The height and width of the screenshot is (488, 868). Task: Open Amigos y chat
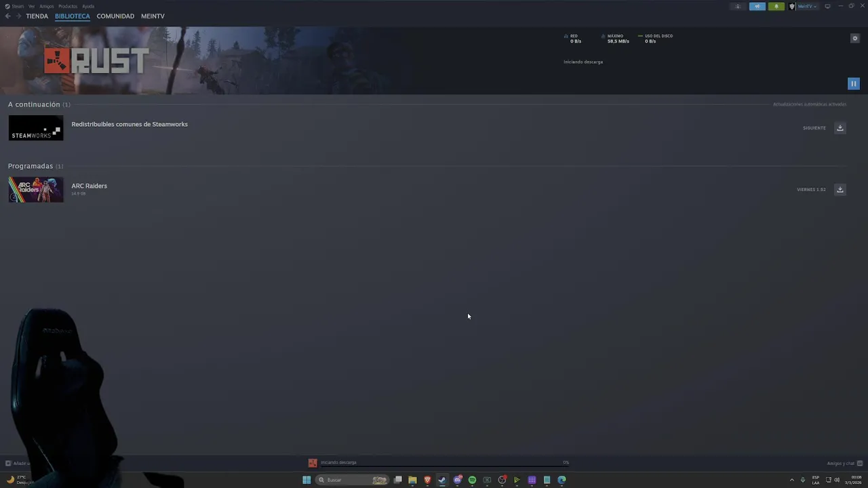pyautogui.click(x=844, y=464)
